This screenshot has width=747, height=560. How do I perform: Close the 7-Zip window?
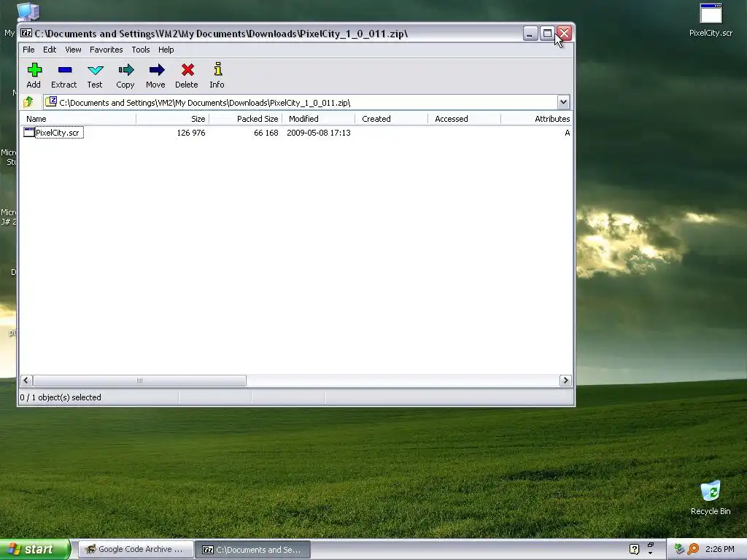coord(564,34)
